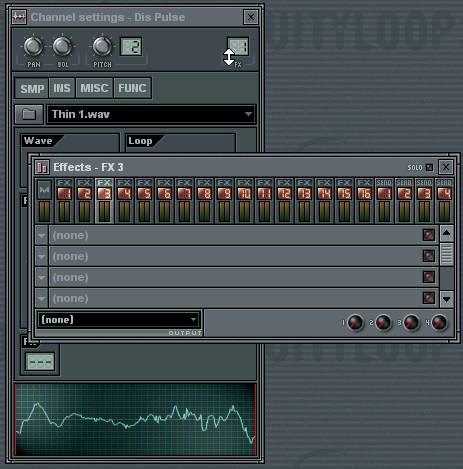The height and width of the screenshot is (469, 463).
Task: Browse sample with the folder button
Action: coord(29,114)
